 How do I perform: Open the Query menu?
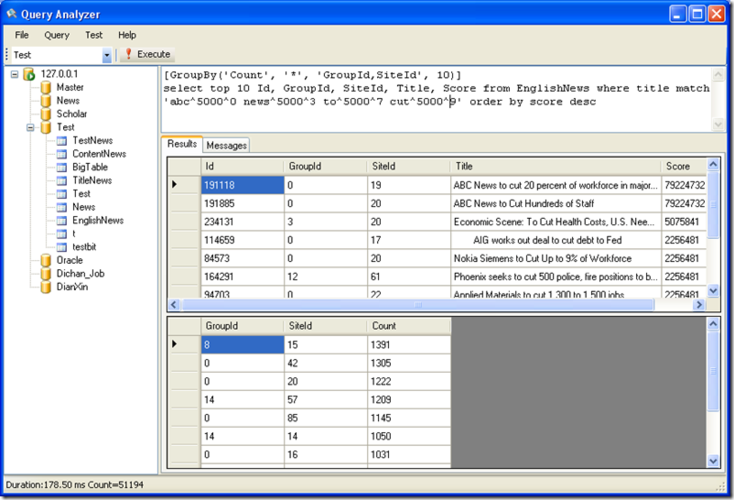pyautogui.click(x=57, y=35)
